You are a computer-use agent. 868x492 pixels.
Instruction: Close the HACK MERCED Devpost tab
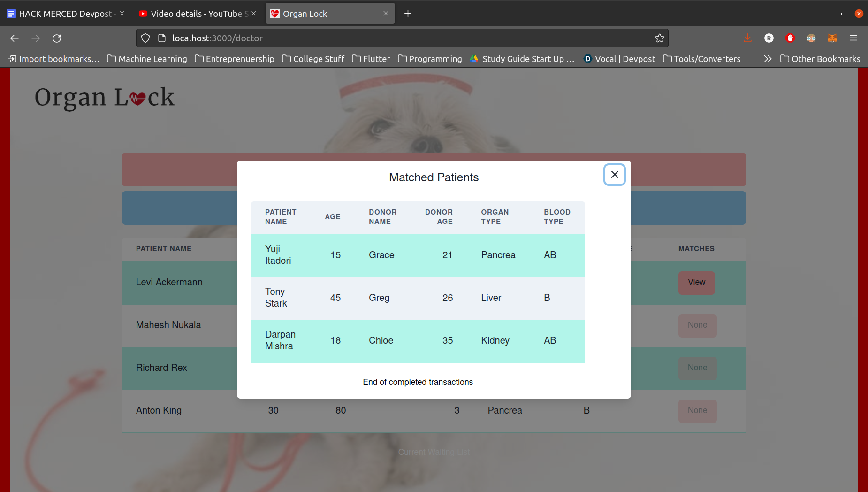click(122, 14)
